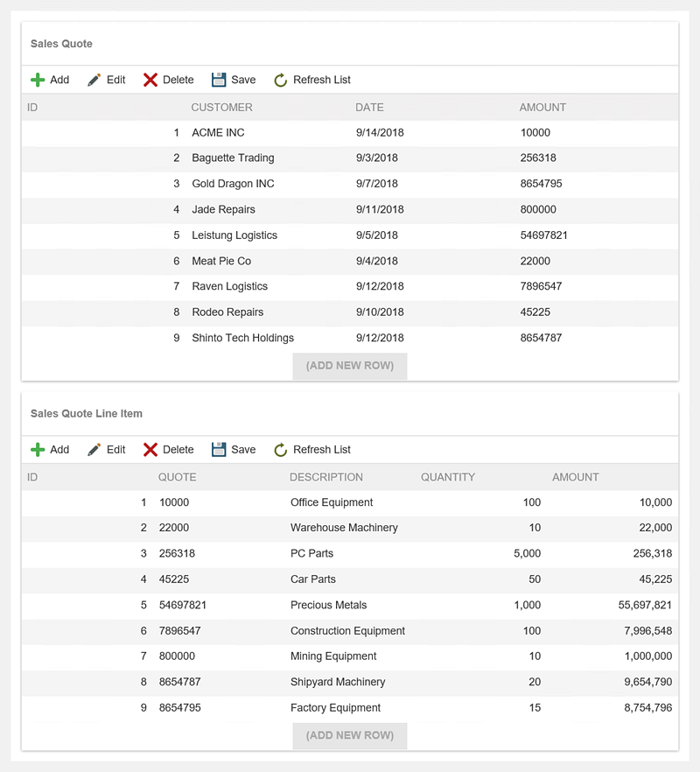Screen dimensions: 700x772
Task: Click the pencil Edit icon in Line Item panel
Action: tap(94, 450)
